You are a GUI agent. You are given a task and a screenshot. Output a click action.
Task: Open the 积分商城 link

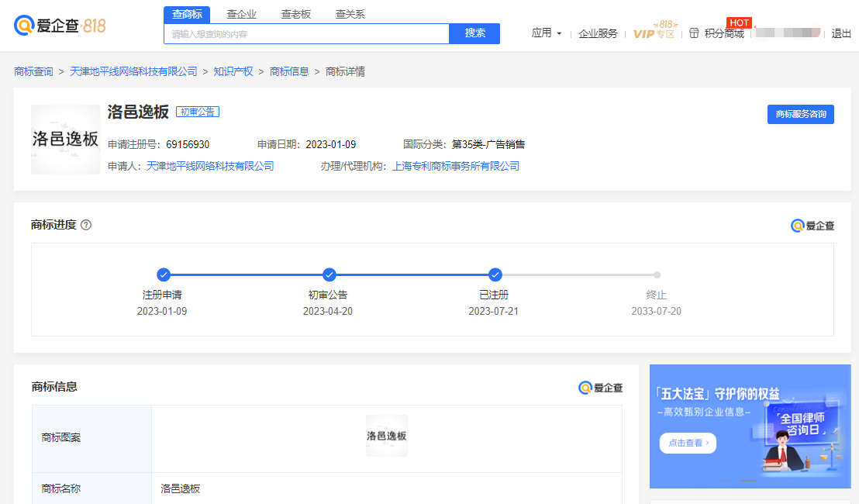click(x=724, y=33)
